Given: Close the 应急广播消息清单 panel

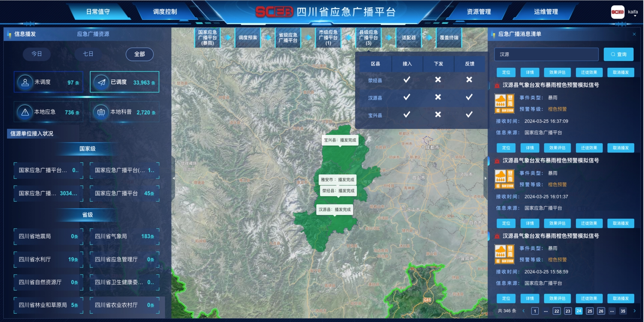Looking at the screenshot, I should (x=634, y=34).
